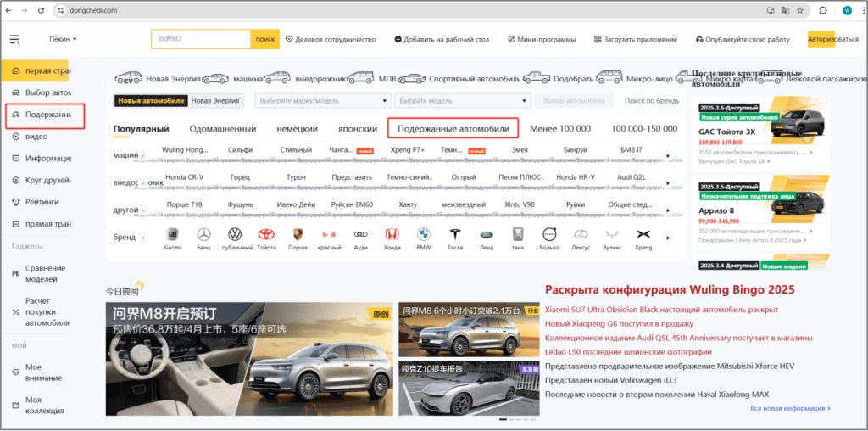Select the Audi brand logo
Viewport: 868px width, 431px height.
(361, 234)
